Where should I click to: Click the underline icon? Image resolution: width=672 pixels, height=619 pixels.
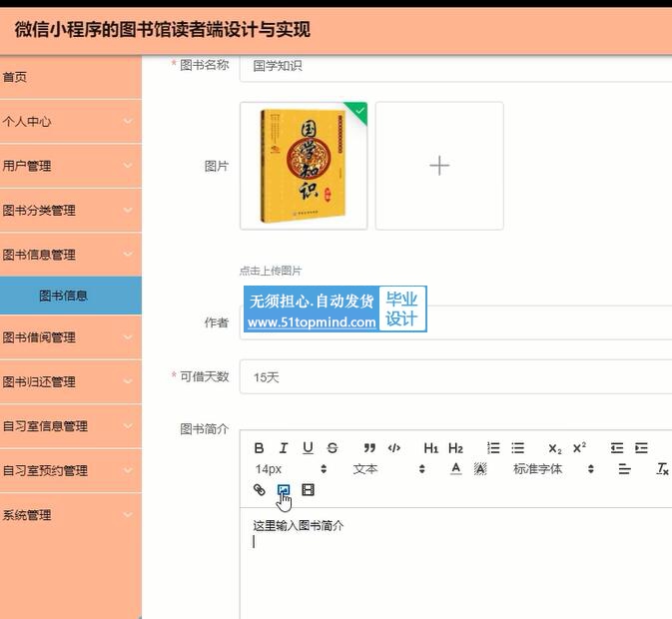coord(308,448)
